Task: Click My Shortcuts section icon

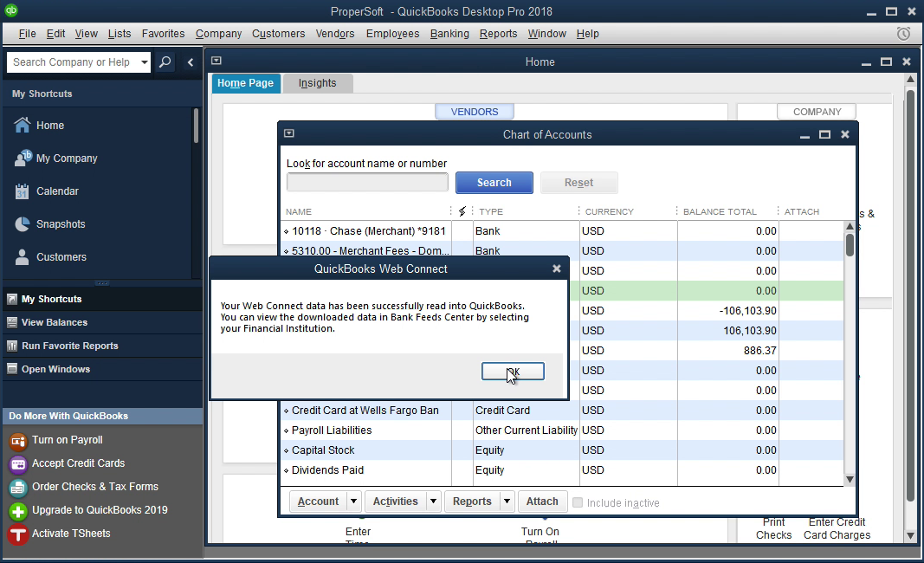Action: click(x=12, y=299)
